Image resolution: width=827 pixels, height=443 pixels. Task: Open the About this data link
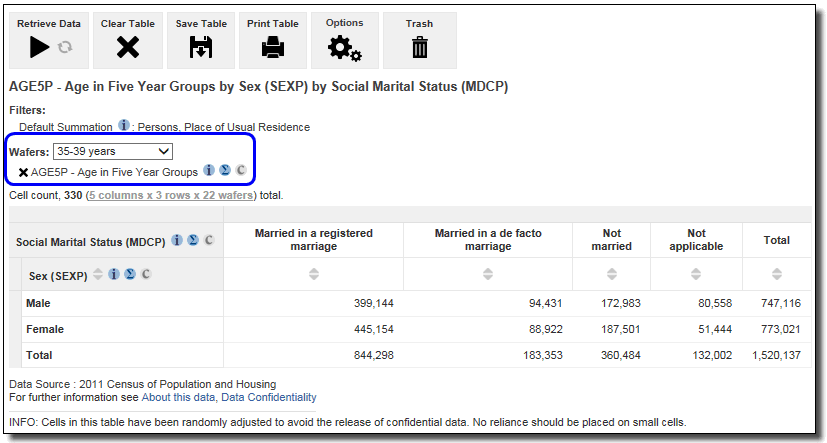tap(176, 397)
